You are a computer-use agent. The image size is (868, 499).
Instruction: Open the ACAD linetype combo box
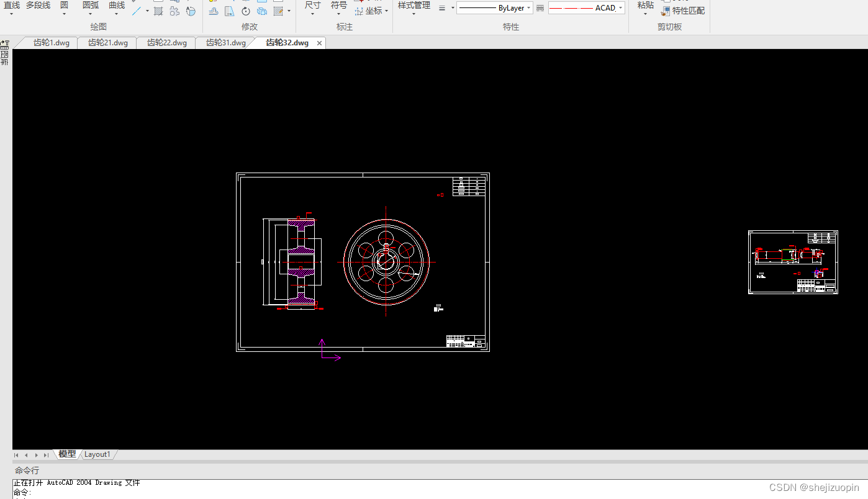pos(587,8)
